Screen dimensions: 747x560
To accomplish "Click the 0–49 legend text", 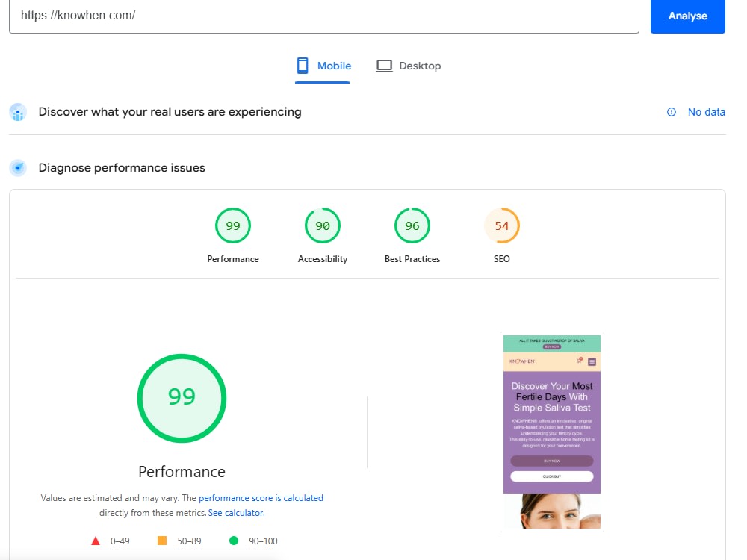I will 120,541.
